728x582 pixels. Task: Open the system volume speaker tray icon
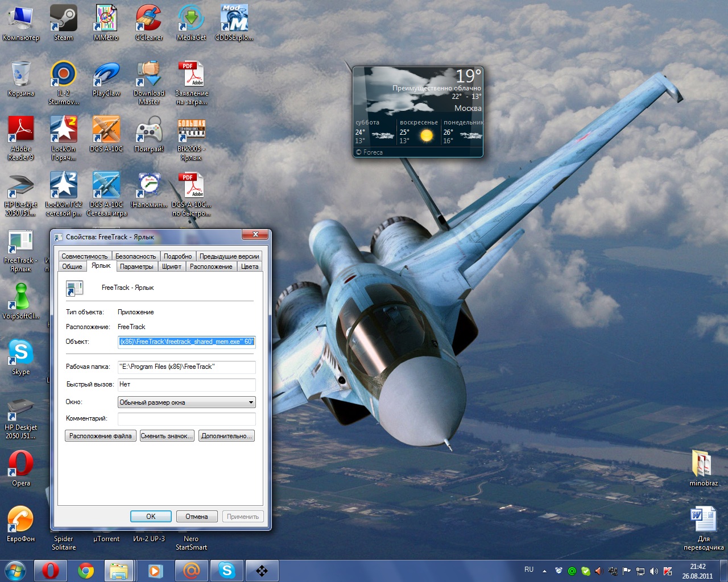click(654, 571)
